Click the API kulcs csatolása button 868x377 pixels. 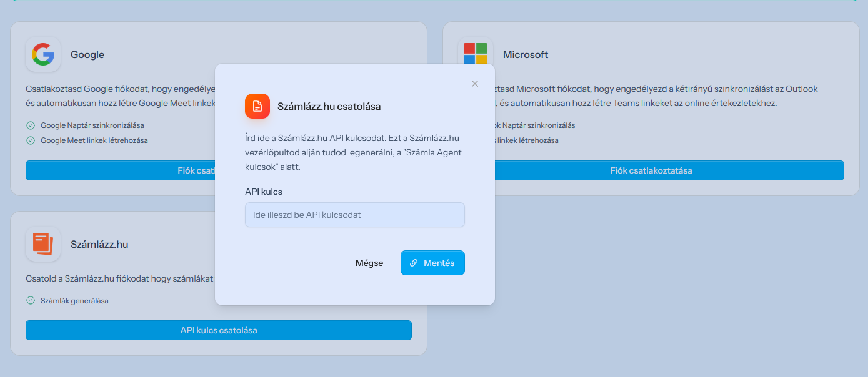[x=219, y=330]
